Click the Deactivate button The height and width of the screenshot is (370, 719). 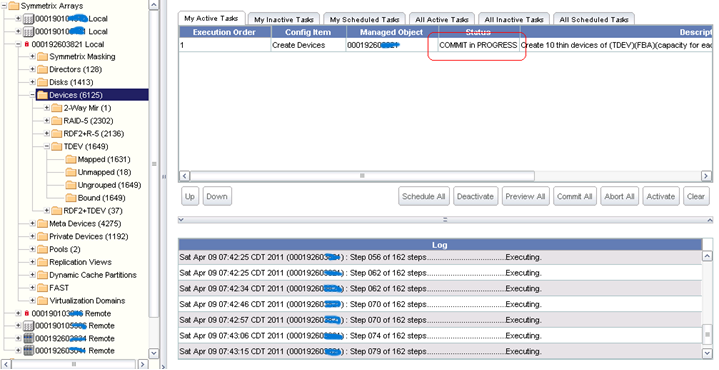pyautogui.click(x=476, y=196)
